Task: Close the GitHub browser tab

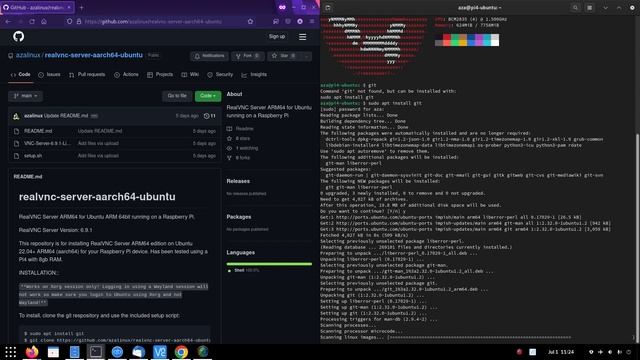Action: [69, 7]
